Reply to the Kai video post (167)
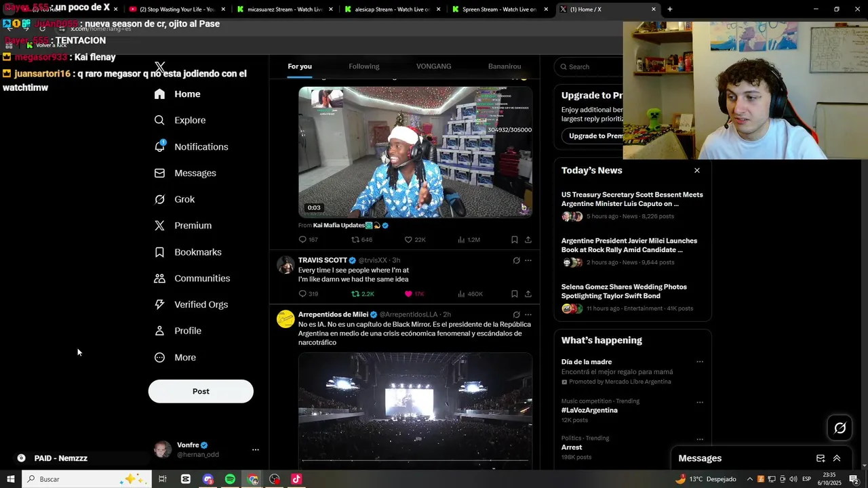Image resolution: width=868 pixels, height=488 pixels. pyautogui.click(x=308, y=240)
